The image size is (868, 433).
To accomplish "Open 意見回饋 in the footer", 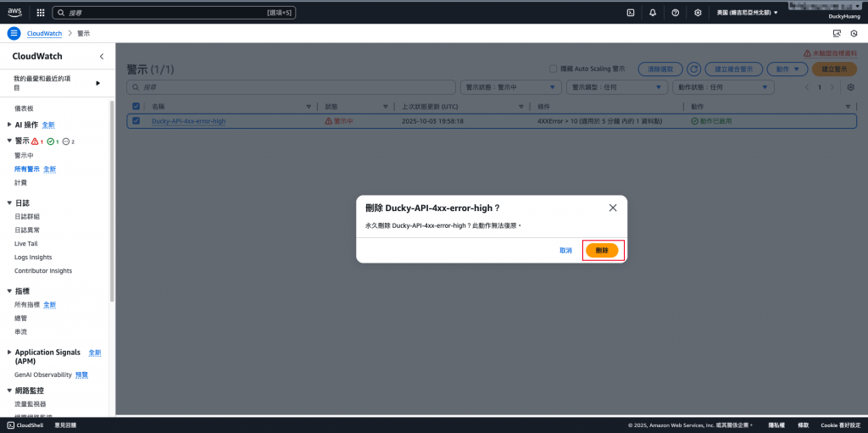I will click(65, 425).
